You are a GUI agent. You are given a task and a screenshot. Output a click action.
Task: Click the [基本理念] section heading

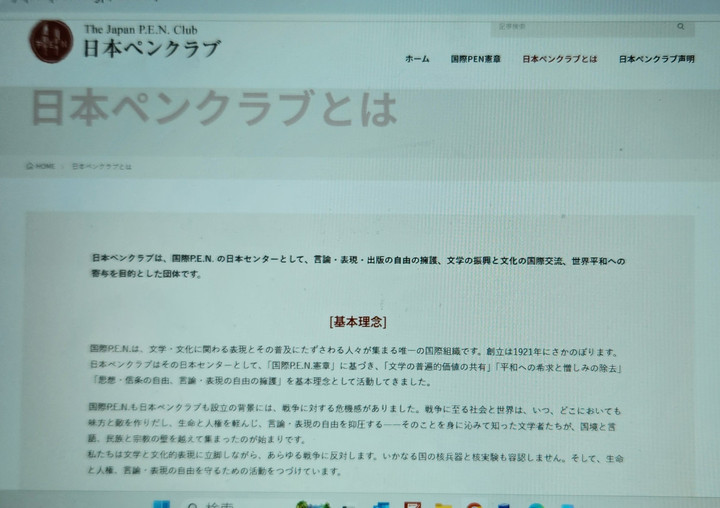[357, 322]
